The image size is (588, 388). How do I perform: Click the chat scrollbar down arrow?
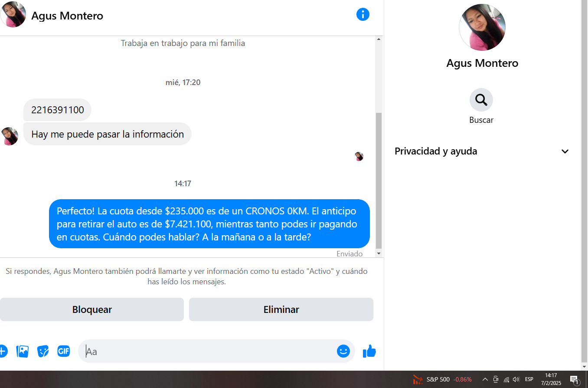(x=379, y=253)
